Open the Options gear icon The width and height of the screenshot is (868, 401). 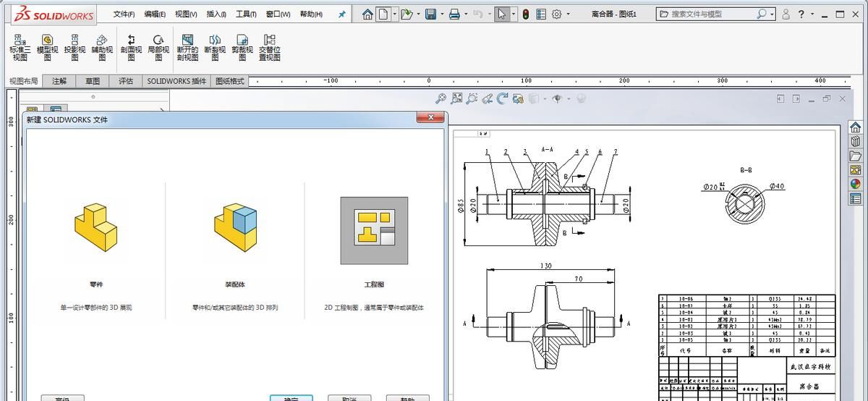coord(557,14)
